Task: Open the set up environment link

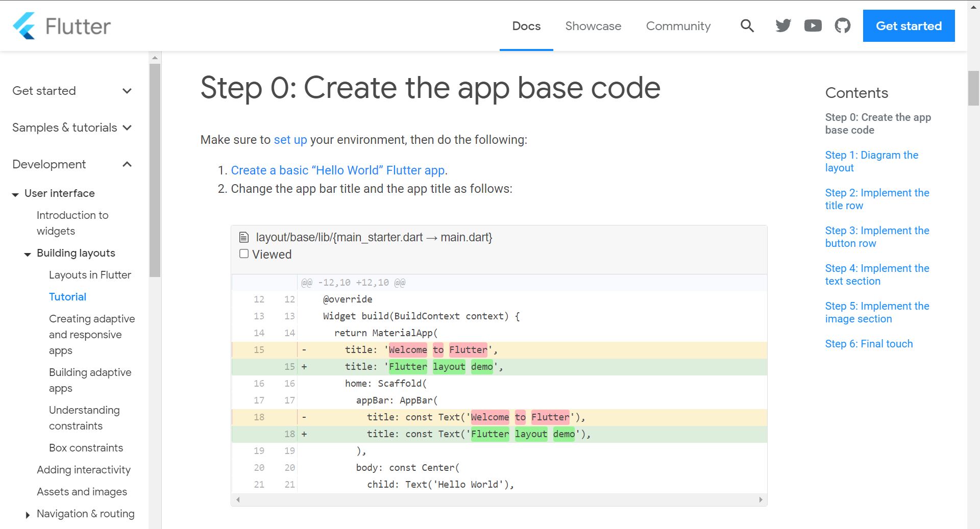Action: pos(290,140)
